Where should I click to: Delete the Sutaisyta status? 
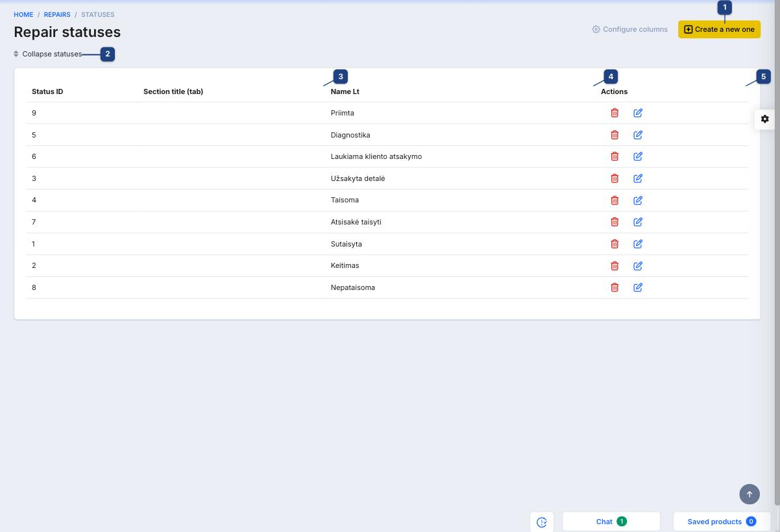[x=615, y=244]
